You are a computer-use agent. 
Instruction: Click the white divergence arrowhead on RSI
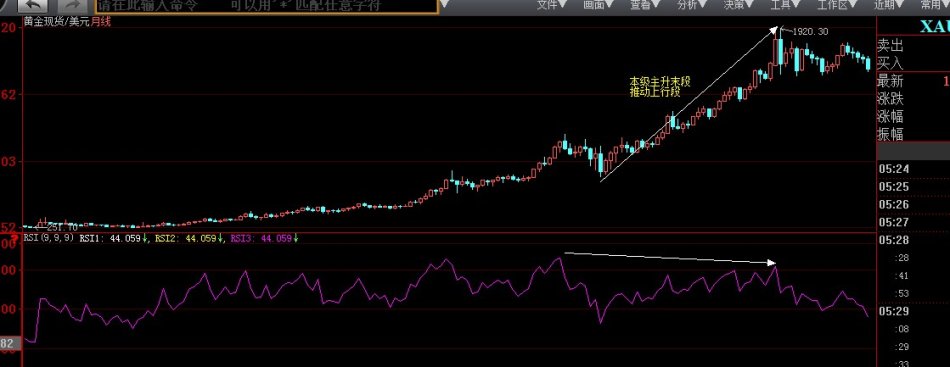(772, 263)
